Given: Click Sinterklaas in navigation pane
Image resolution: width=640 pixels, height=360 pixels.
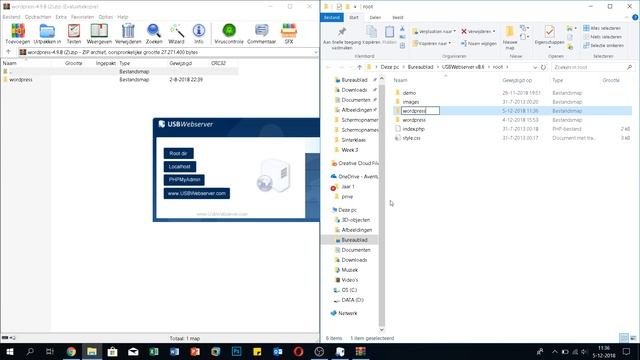Looking at the screenshot, I should [x=353, y=140].
